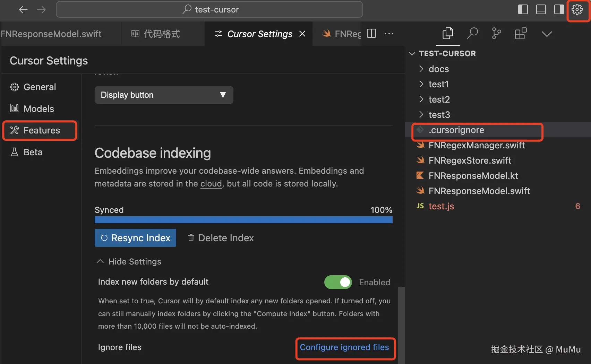This screenshot has width=591, height=364.
Task: Open the Extensions view icon
Action: (521, 34)
